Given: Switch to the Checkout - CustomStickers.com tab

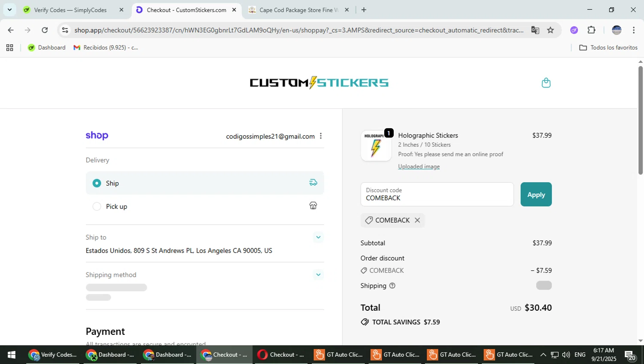Looking at the screenshot, I should click(186, 10).
